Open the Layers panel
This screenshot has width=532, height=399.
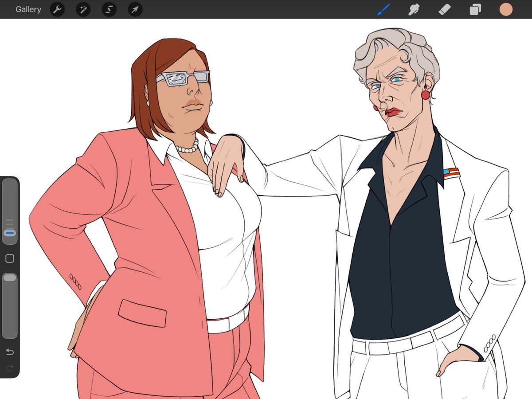475,9
